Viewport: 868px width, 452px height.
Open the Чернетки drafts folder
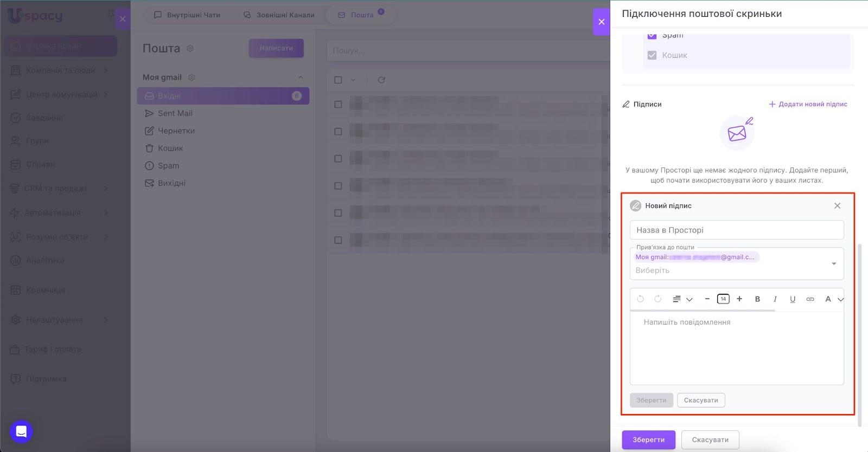(223, 131)
